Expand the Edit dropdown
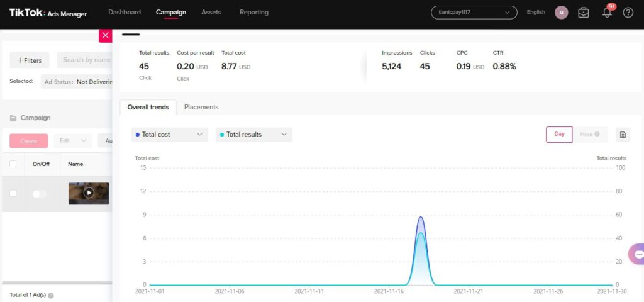Viewport: 644px width, 302px height. (73, 141)
